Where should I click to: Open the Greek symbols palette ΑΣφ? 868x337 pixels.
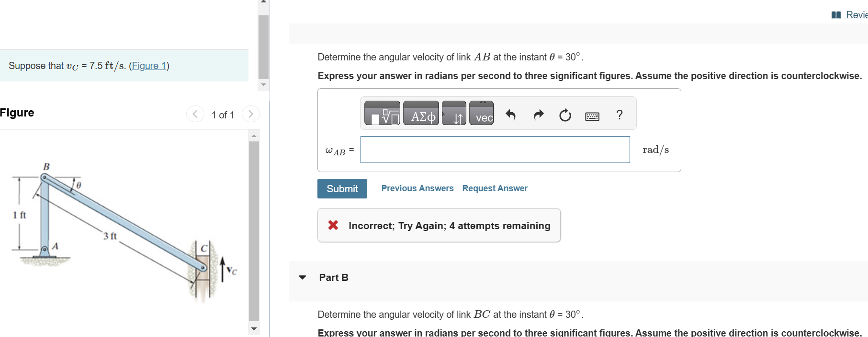420,114
